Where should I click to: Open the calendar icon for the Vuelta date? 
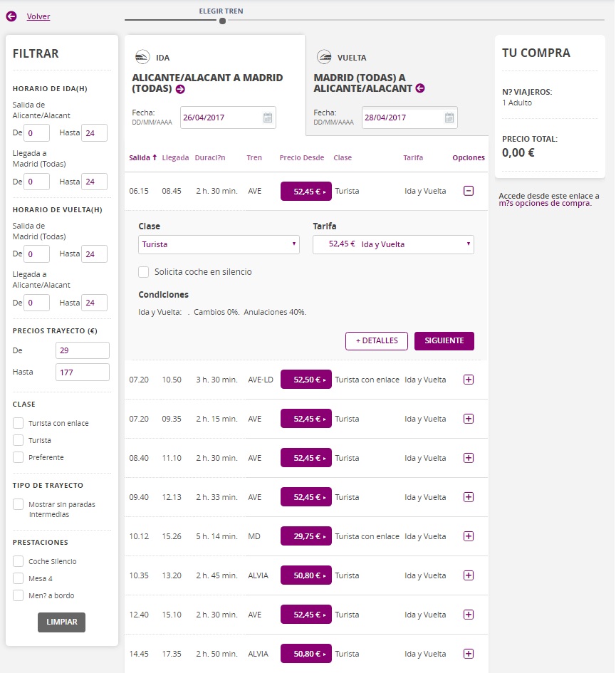coord(449,118)
